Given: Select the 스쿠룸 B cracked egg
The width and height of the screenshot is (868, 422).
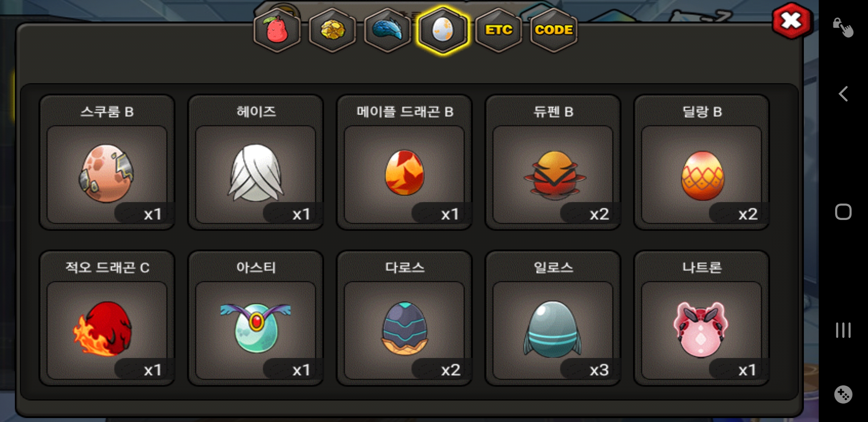Looking at the screenshot, I should click(x=107, y=162).
